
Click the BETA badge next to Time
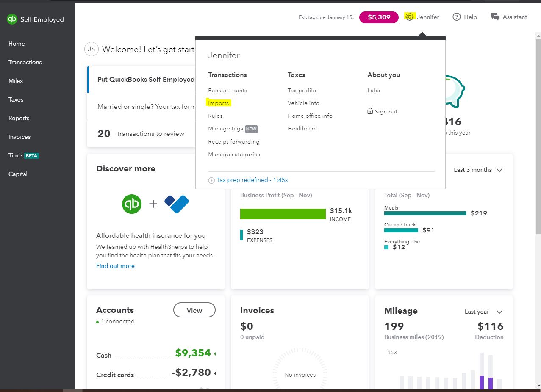pos(31,156)
